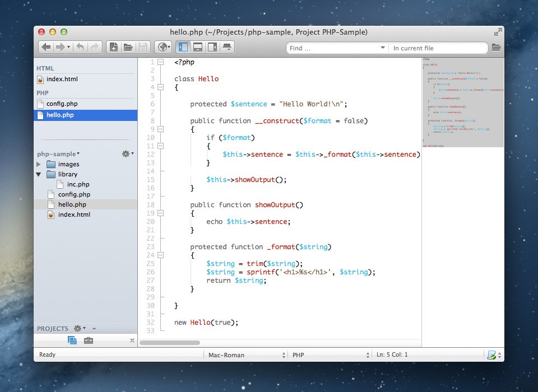Select index.html under HTML documents
Image resolution: width=538 pixels, height=392 pixels.
(62, 79)
